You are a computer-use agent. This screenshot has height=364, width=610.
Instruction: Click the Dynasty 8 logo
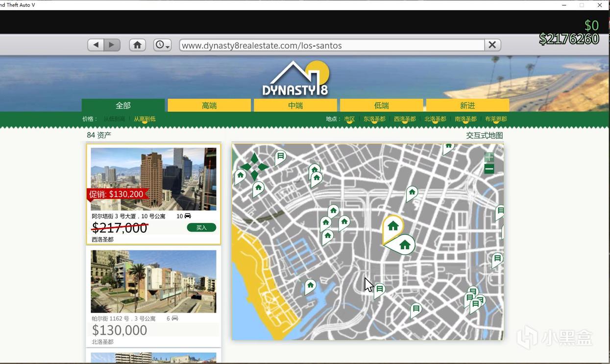point(296,79)
